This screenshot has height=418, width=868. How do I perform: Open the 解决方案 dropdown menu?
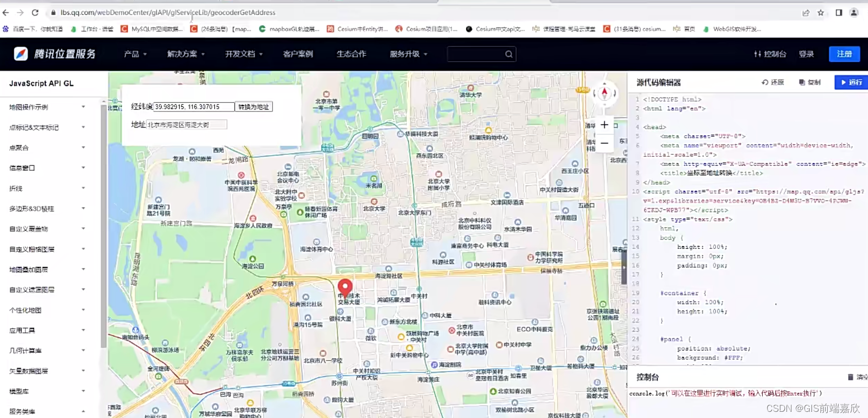coord(186,54)
